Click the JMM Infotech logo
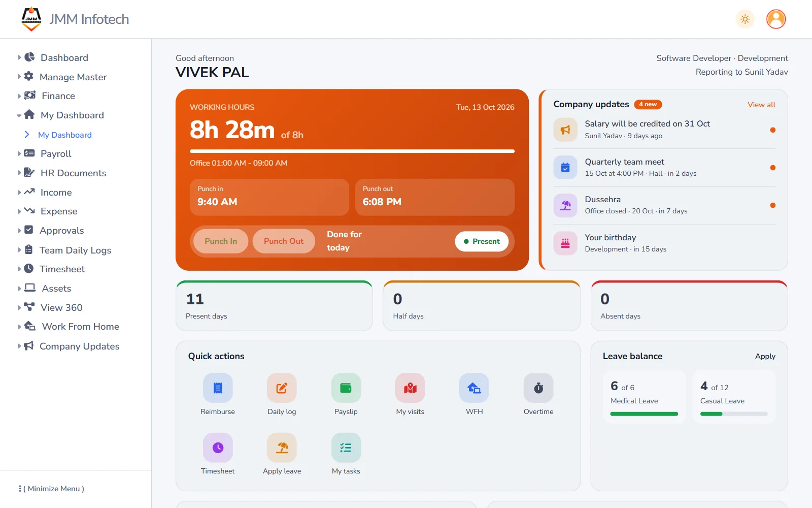This screenshot has width=812, height=508. coord(31,19)
